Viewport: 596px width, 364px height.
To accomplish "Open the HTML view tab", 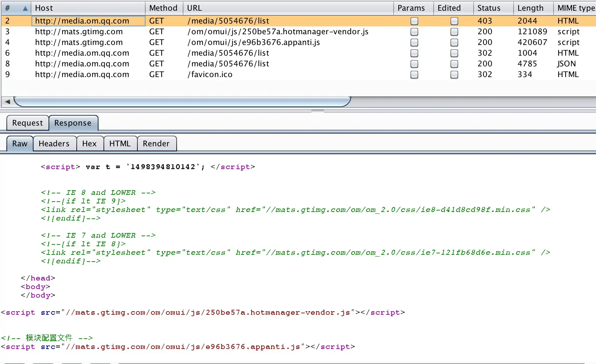I will click(120, 143).
